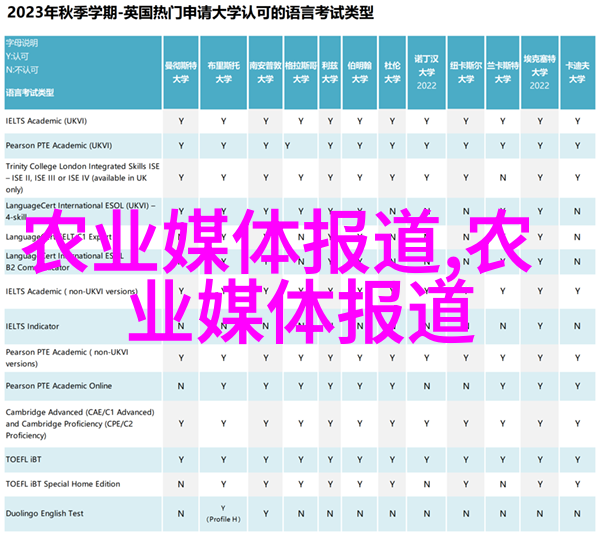Select the 卡迪夫大学 column header
Viewport: 600px width, 536px height.
tap(577, 72)
